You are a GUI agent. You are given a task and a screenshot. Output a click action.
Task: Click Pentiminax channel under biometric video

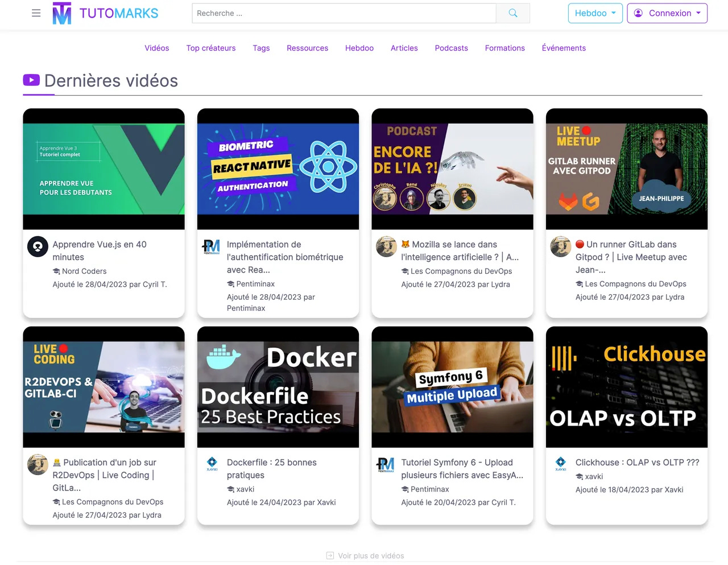coord(255,283)
